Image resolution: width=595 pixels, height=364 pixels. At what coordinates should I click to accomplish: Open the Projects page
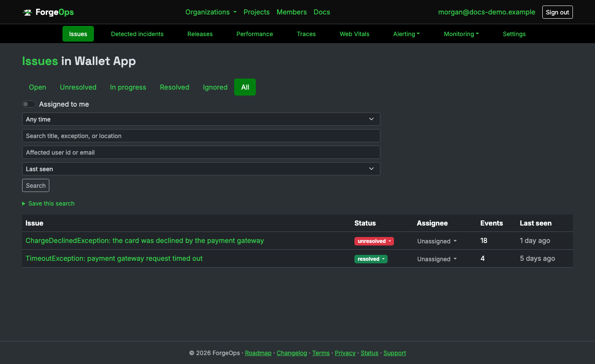coord(257,12)
